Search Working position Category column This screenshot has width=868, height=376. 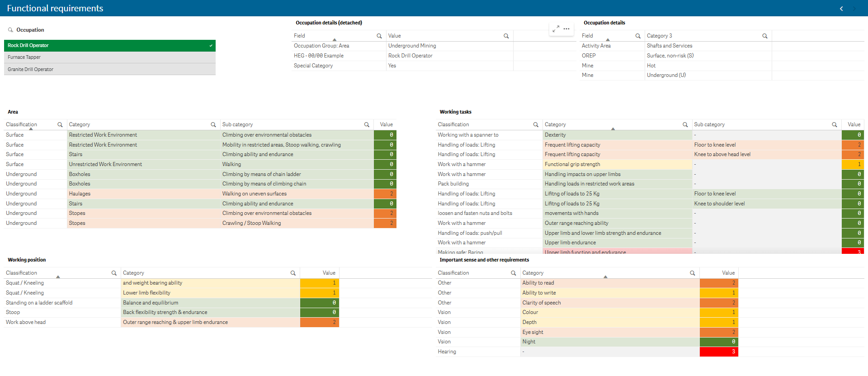pyautogui.click(x=293, y=273)
